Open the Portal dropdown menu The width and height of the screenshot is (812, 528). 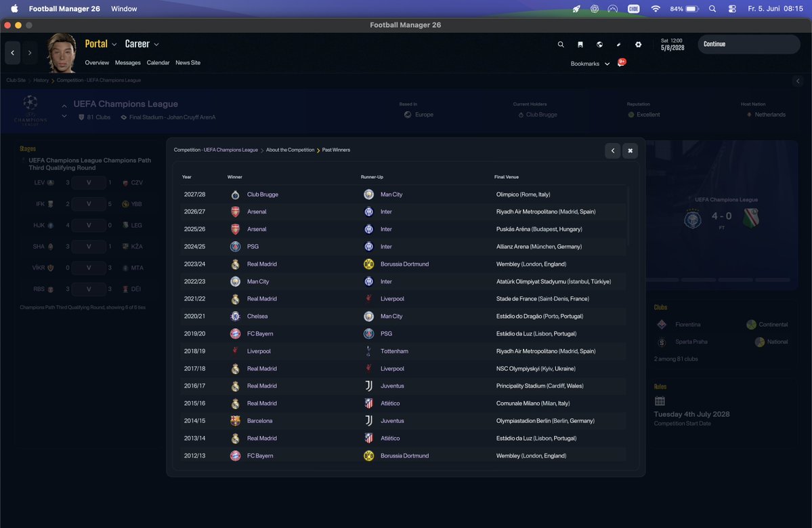[x=101, y=44]
